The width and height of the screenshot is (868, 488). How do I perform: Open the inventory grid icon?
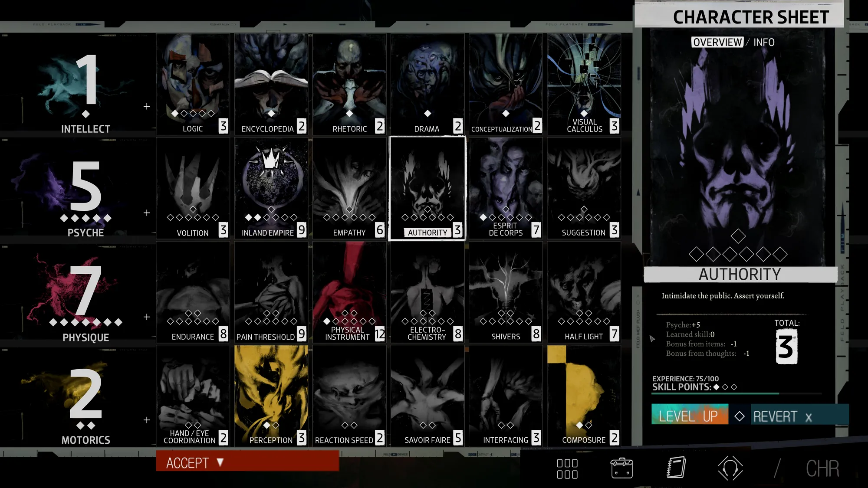coord(567,469)
